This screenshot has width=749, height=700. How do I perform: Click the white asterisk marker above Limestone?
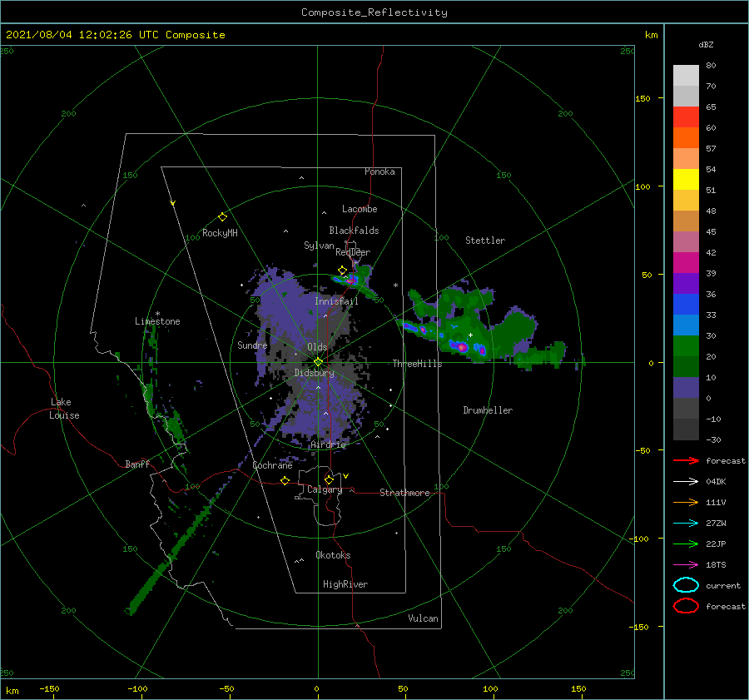click(157, 314)
